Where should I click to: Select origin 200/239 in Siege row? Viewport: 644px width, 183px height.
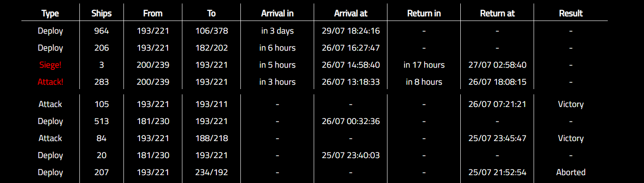tap(153, 65)
